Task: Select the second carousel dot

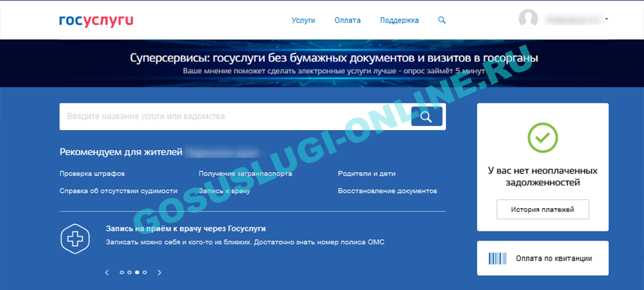Action: (129, 272)
